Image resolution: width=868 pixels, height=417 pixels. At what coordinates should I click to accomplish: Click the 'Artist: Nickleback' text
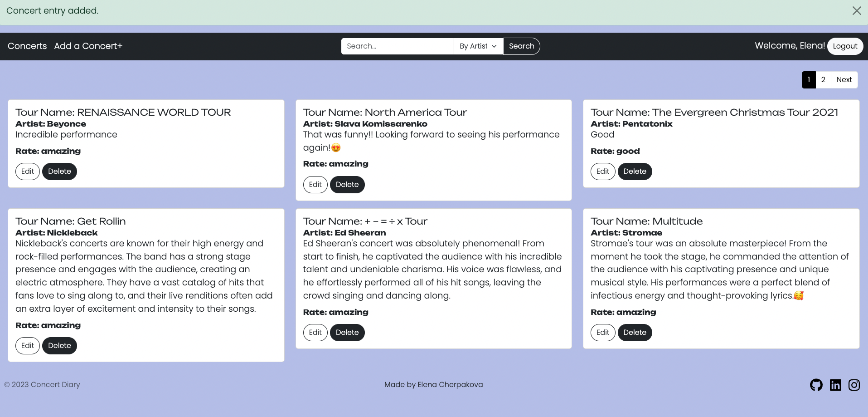point(57,233)
